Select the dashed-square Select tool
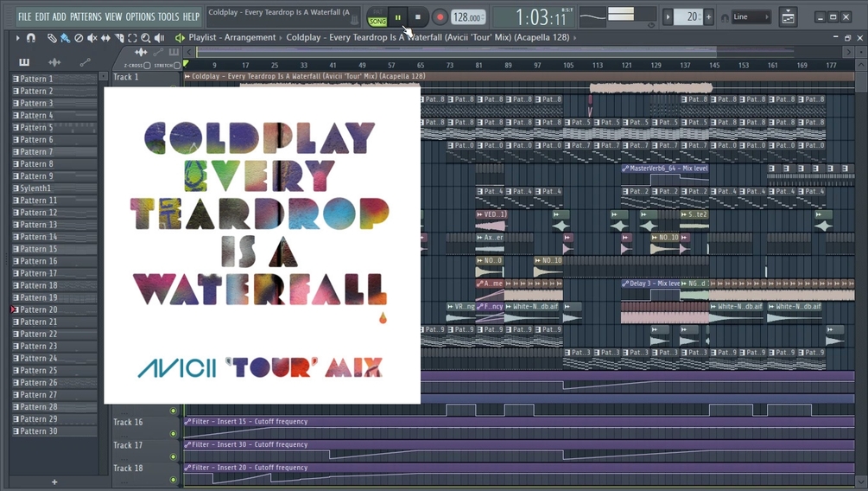The image size is (868, 491). (132, 38)
